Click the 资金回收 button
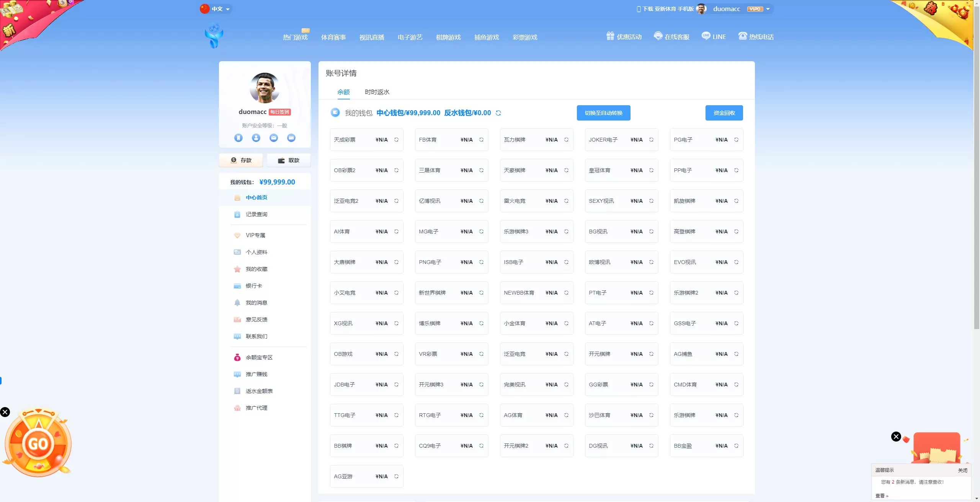 pyautogui.click(x=724, y=113)
